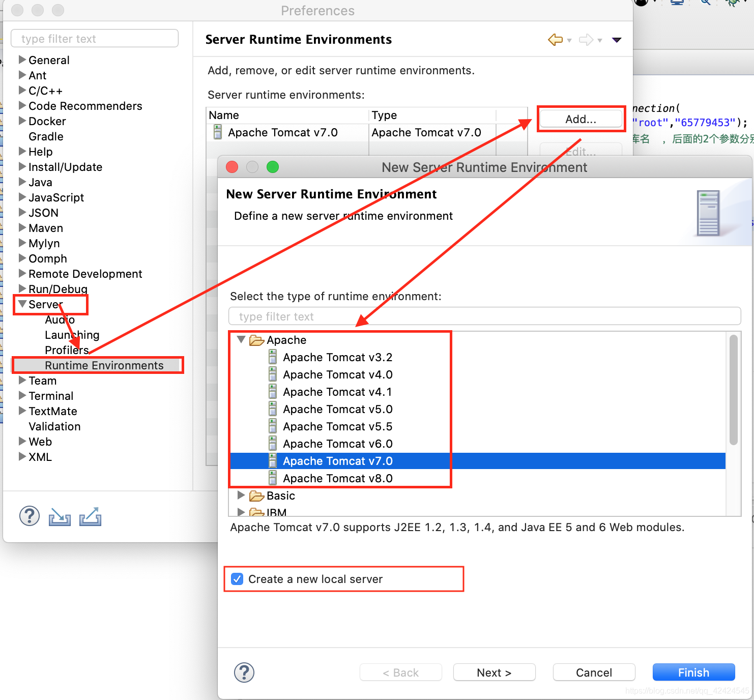
Task: Click the Apache Tomcat v8.0 server icon
Action: click(273, 478)
